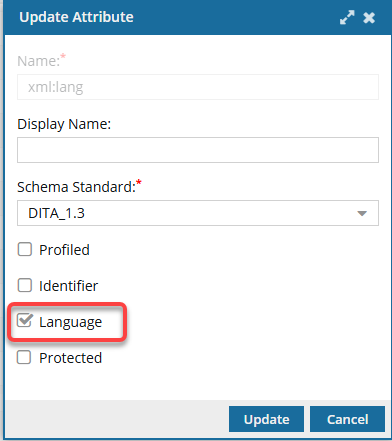The width and height of the screenshot is (392, 441).
Task: Enable the Profiled checkbox
Action: 25,249
